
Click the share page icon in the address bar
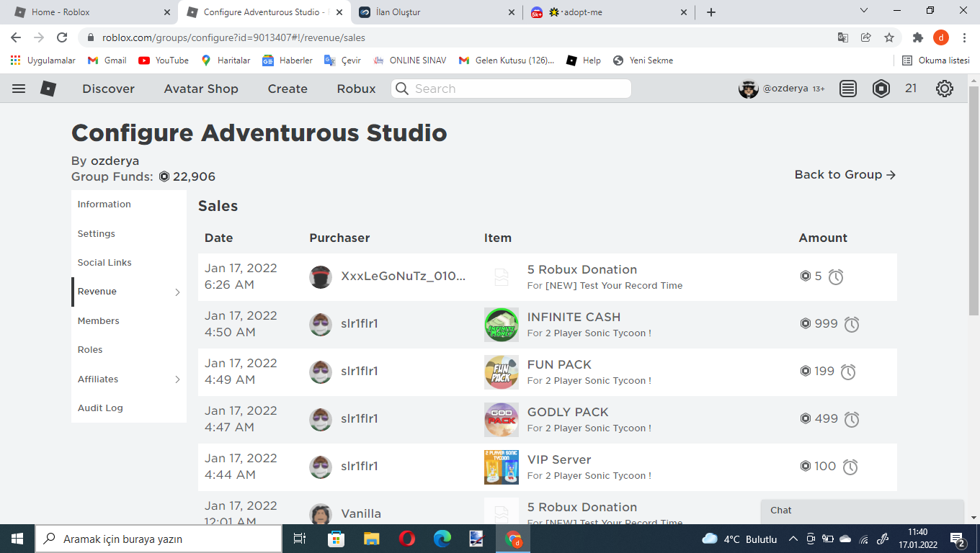coord(866,37)
